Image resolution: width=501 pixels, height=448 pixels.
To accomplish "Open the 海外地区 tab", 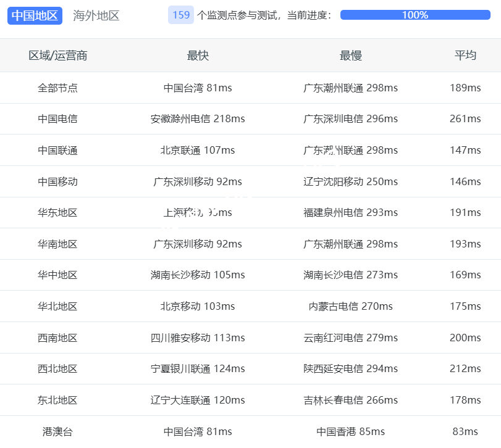I will click(x=96, y=15).
